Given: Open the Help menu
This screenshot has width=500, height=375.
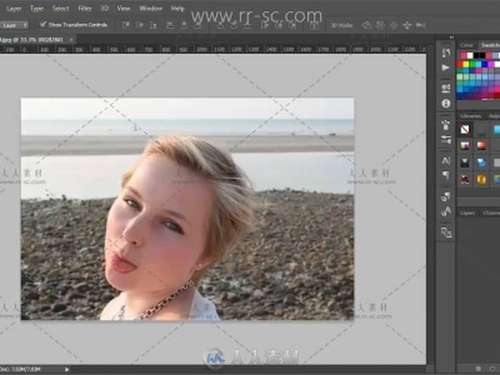Looking at the screenshot, I should (x=177, y=9).
